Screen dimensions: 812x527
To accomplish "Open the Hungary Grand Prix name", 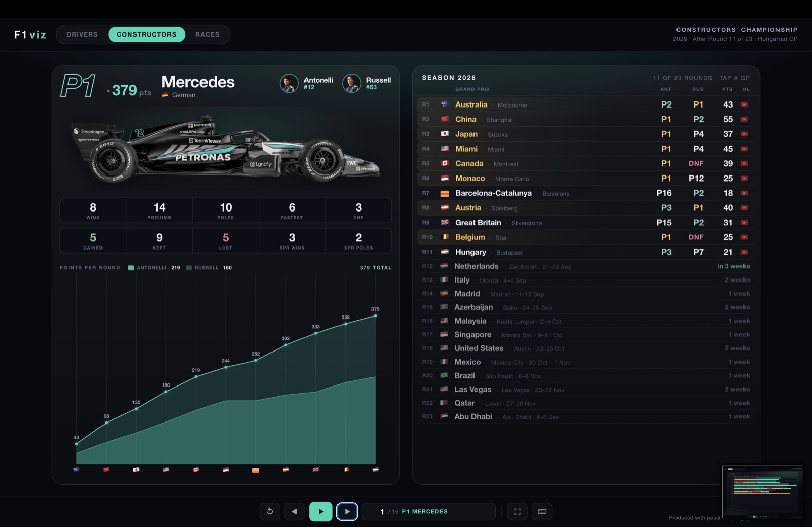I will [x=470, y=252].
